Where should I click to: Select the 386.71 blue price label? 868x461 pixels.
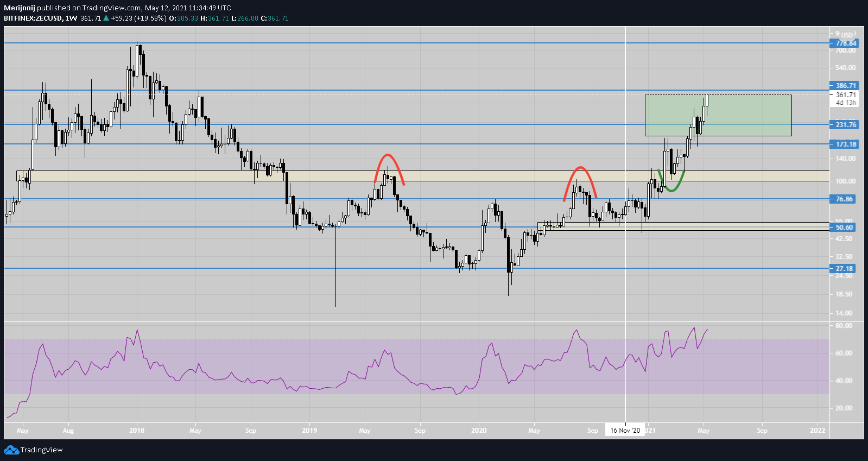coord(844,85)
